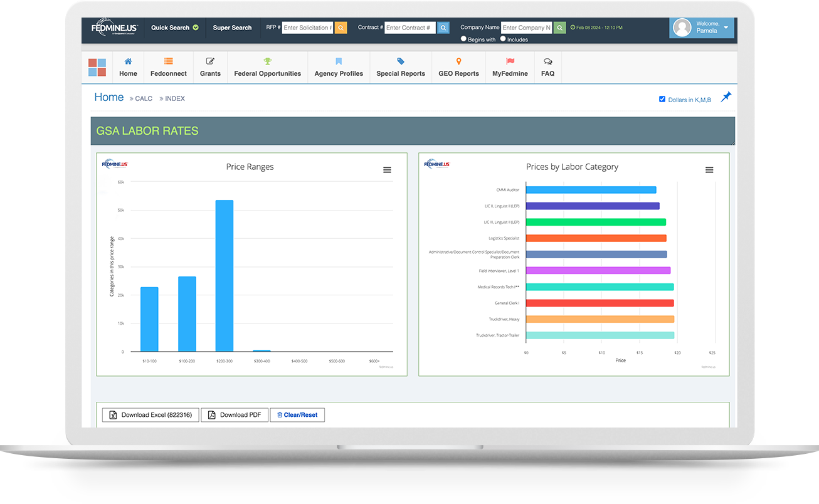This screenshot has width=819, height=504.
Task: Open the GEO Reports location pin
Action: 458,61
